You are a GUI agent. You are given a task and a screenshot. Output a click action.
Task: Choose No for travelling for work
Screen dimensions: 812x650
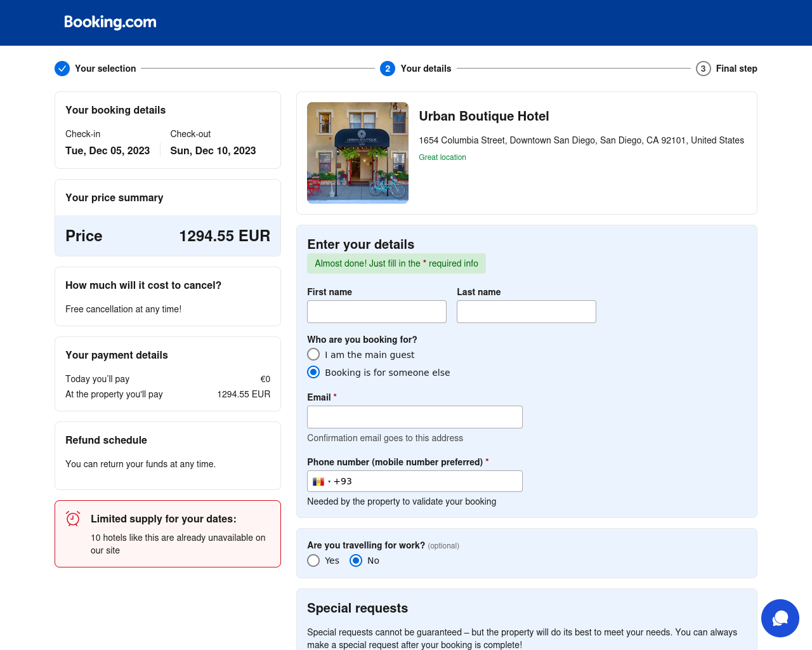point(356,560)
